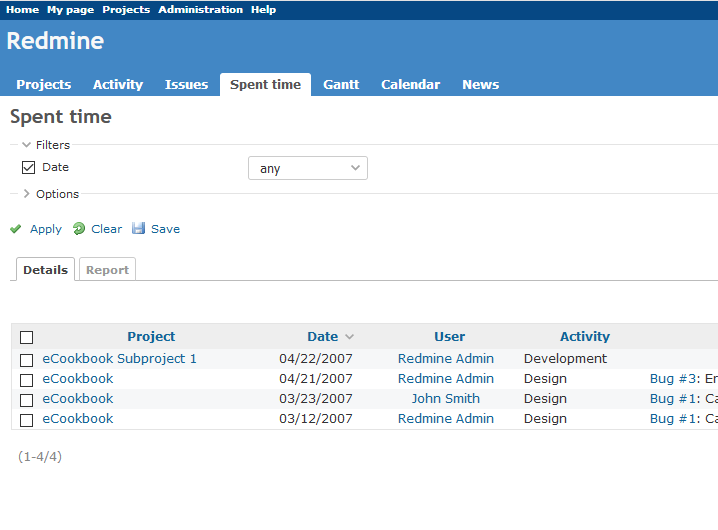
Task: Open Bug #3 issue link
Action: tap(674, 379)
